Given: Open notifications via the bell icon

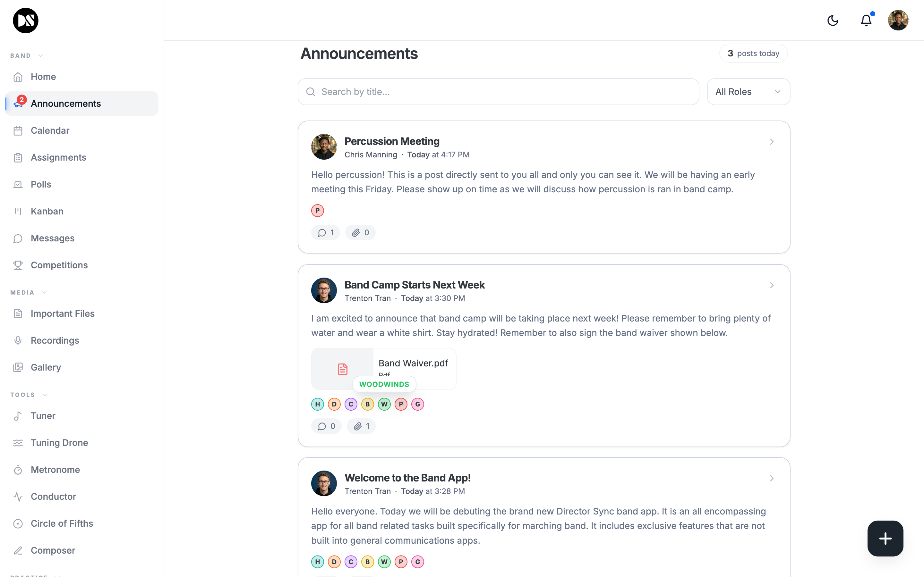Looking at the screenshot, I should pos(865,20).
